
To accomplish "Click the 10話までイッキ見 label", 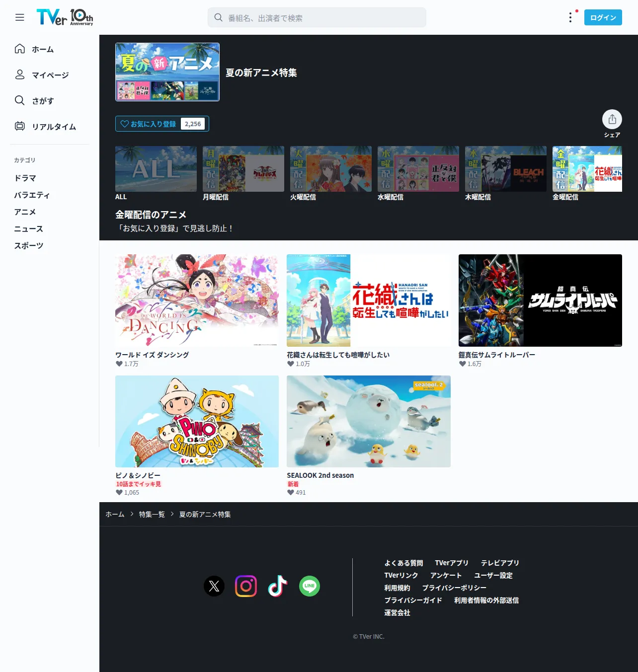I will (139, 484).
